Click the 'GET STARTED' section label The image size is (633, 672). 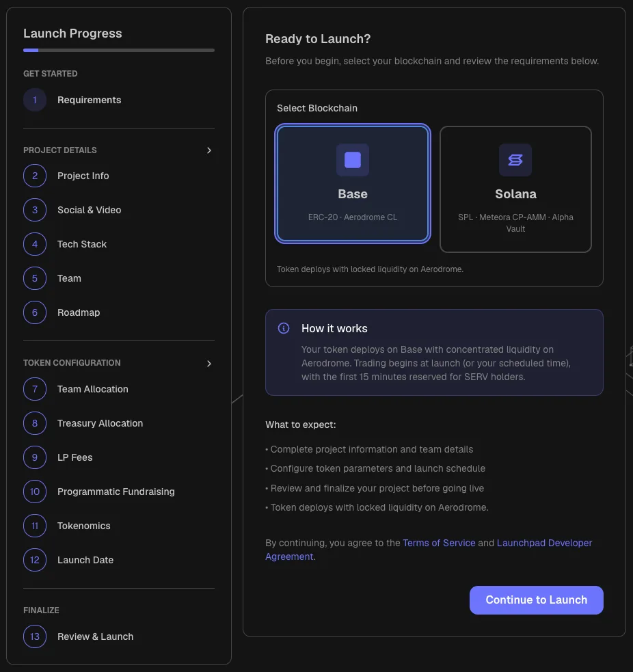click(50, 74)
